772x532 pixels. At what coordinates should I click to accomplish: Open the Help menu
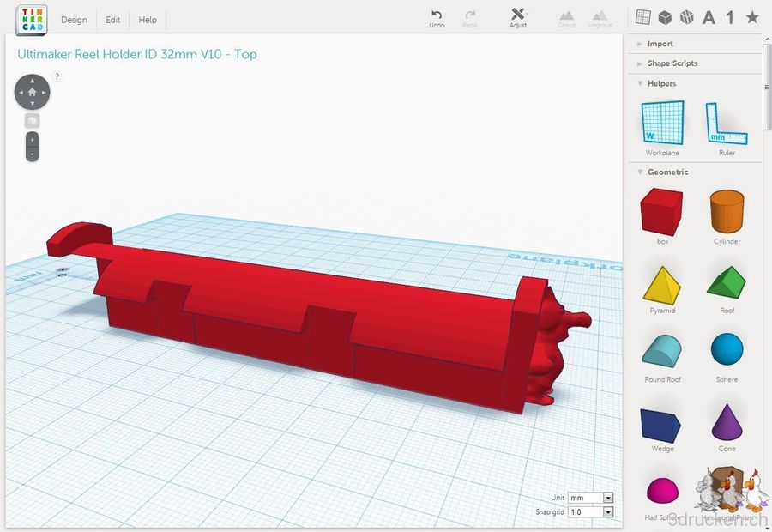[148, 20]
